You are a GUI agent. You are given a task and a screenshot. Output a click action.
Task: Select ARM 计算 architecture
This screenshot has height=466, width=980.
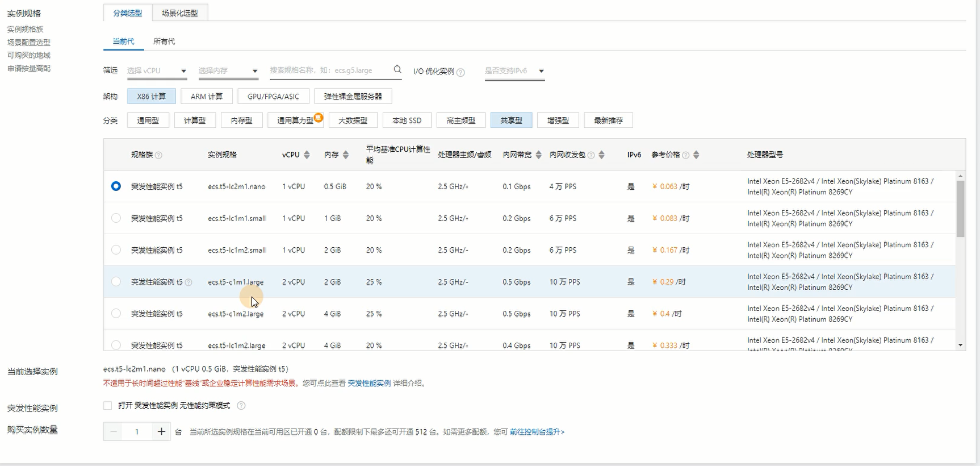pos(207,97)
